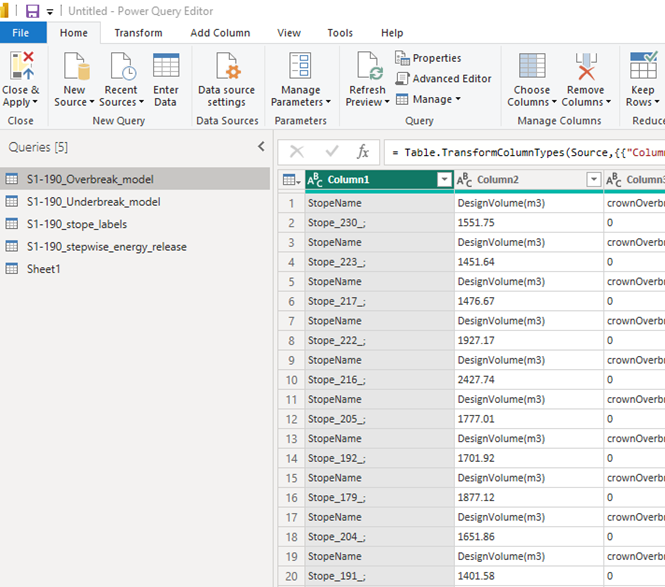Select the Column2 header

click(528, 180)
